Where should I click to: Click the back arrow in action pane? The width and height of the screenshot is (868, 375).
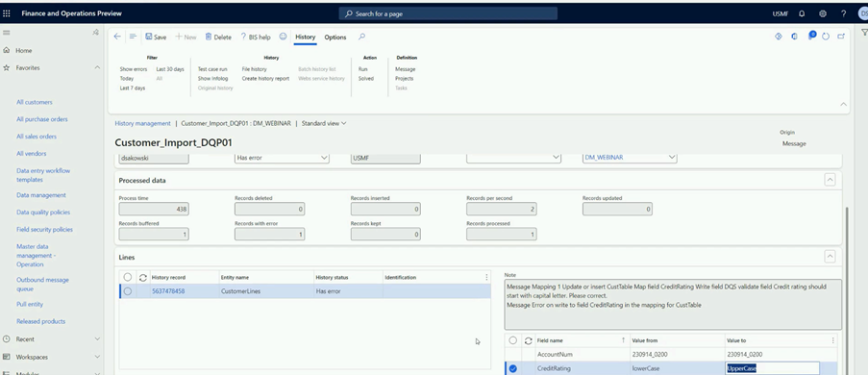tap(117, 37)
